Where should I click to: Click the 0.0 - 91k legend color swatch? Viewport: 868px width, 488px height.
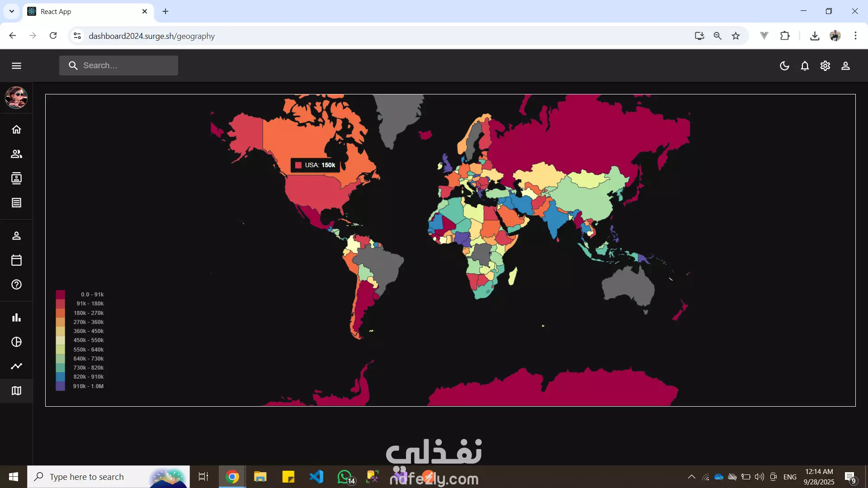60,295
